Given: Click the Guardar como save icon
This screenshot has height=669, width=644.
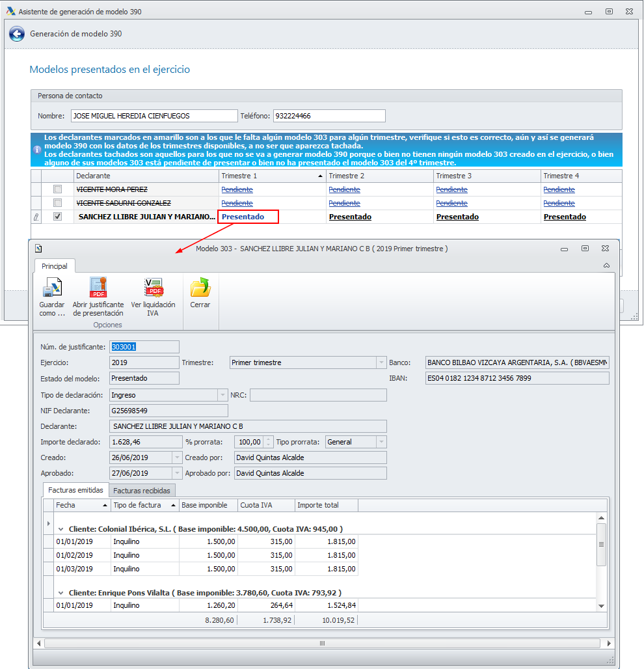Looking at the screenshot, I should [x=51, y=288].
